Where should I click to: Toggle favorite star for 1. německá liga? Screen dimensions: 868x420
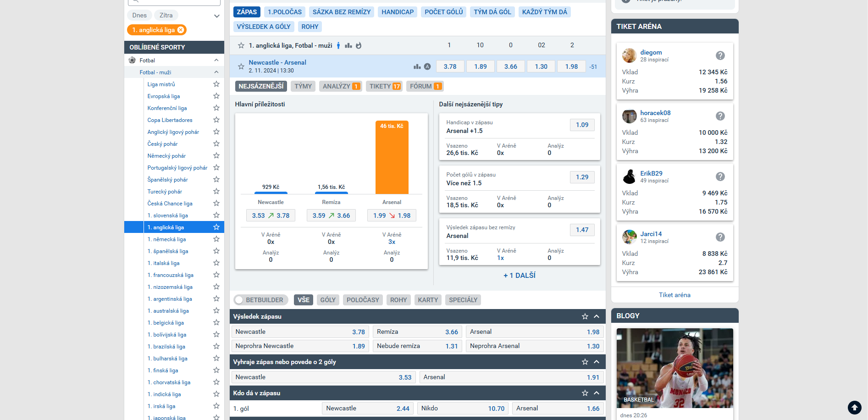pos(216,239)
